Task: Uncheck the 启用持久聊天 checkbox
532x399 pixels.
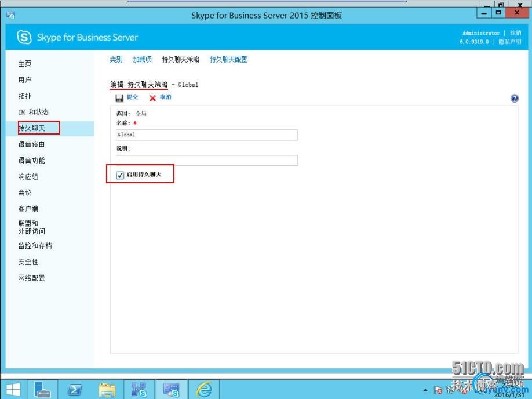Action: click(x=120, y=175)
